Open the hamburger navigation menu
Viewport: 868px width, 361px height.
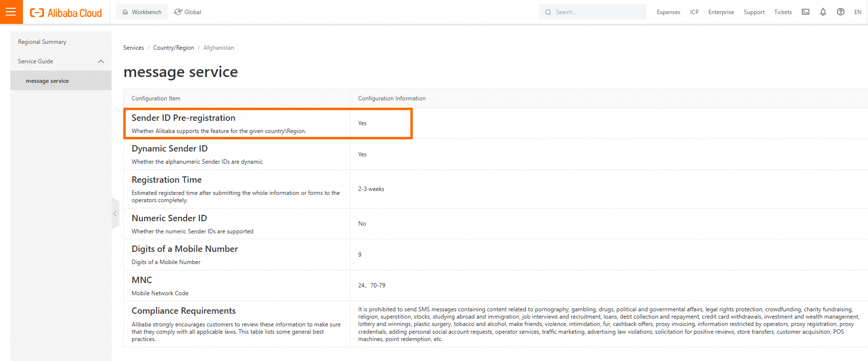[x=11, y=12]
